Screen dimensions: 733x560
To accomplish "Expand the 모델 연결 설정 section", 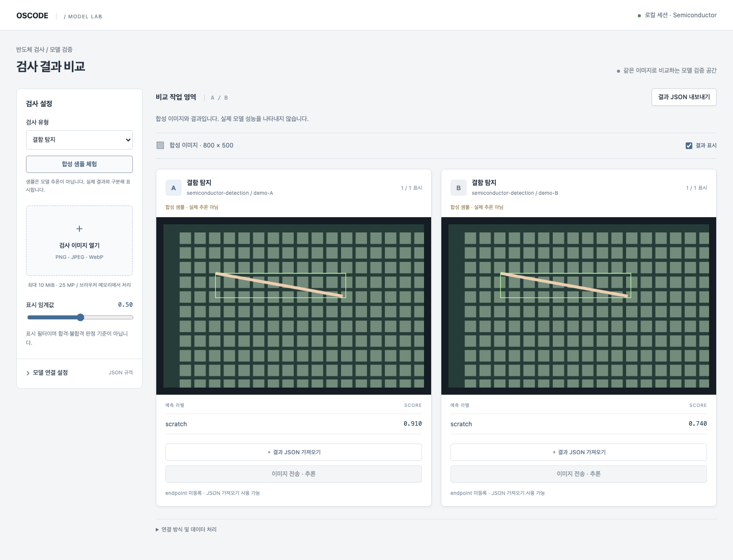I will tap(79, 373).
